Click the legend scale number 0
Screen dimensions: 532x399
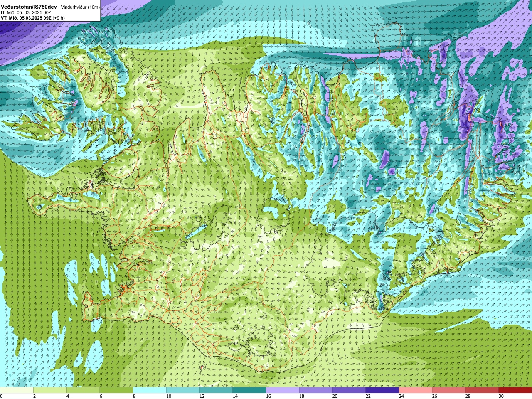point(2,396)
